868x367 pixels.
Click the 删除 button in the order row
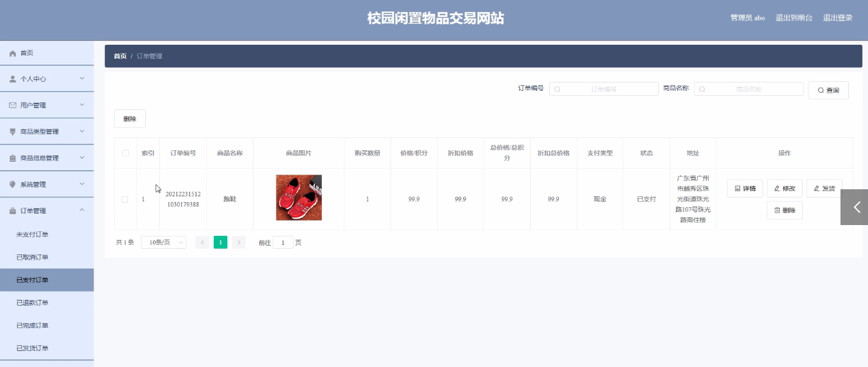click(x=785, y=210)
